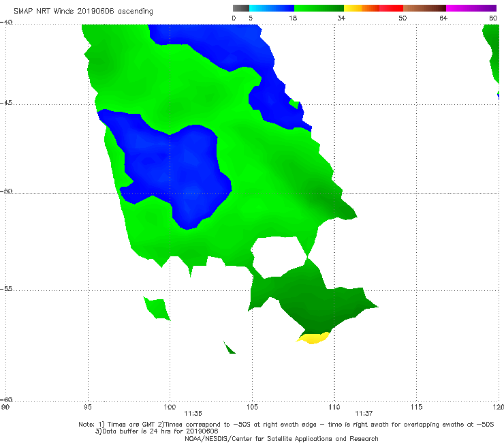Click the color bar label '34'
The width and height of the screenshot is (504, 443).
pyautogui.click(x=341, y=18)
